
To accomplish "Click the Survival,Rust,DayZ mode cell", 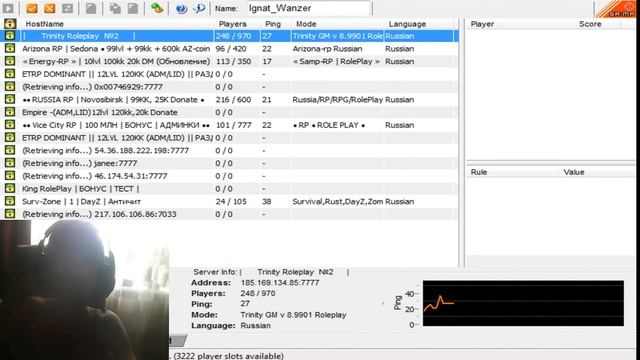I will click(338, 201).
